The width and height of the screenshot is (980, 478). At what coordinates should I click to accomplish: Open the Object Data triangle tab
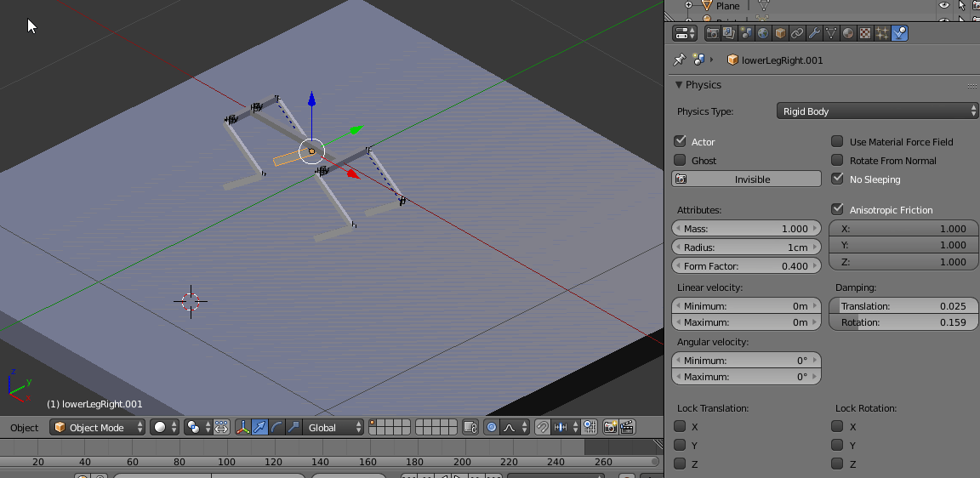(830, 33)
